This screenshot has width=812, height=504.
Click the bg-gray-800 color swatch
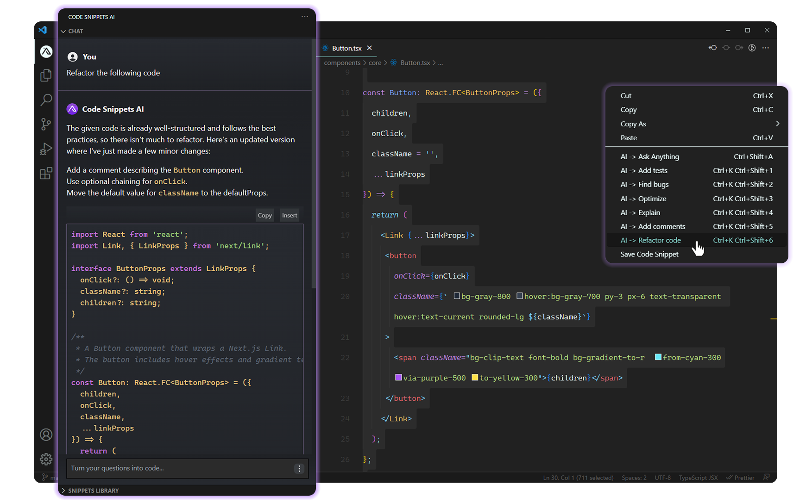(457, 296)
